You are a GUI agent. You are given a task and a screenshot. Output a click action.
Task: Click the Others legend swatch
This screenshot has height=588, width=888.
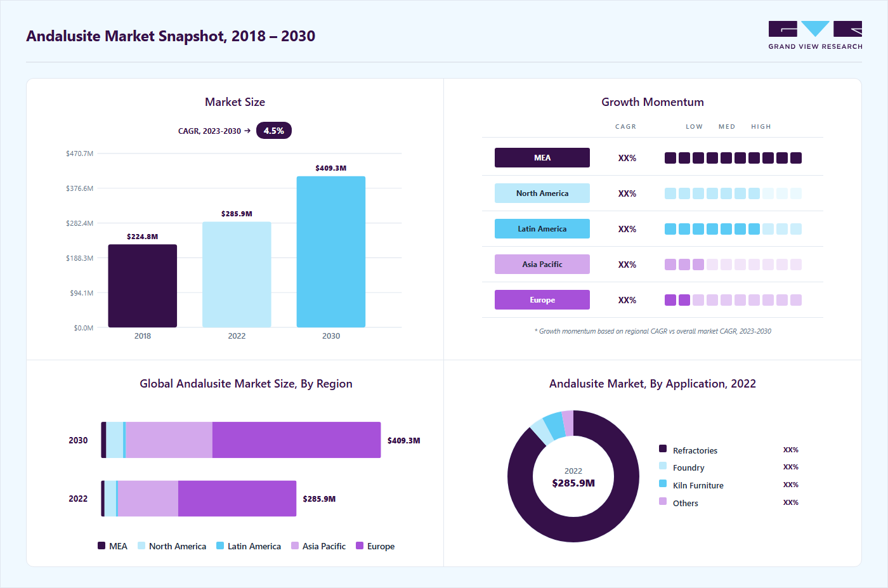(x=663, y=501)
